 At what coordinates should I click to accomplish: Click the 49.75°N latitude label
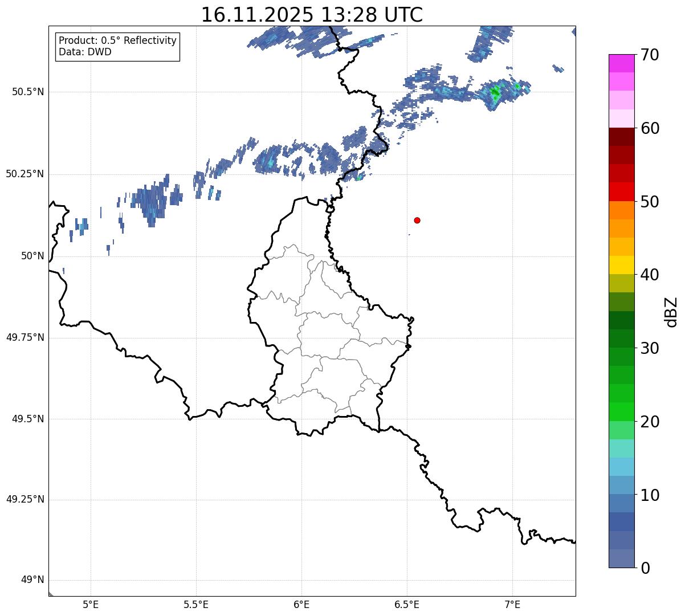(25, 337)
